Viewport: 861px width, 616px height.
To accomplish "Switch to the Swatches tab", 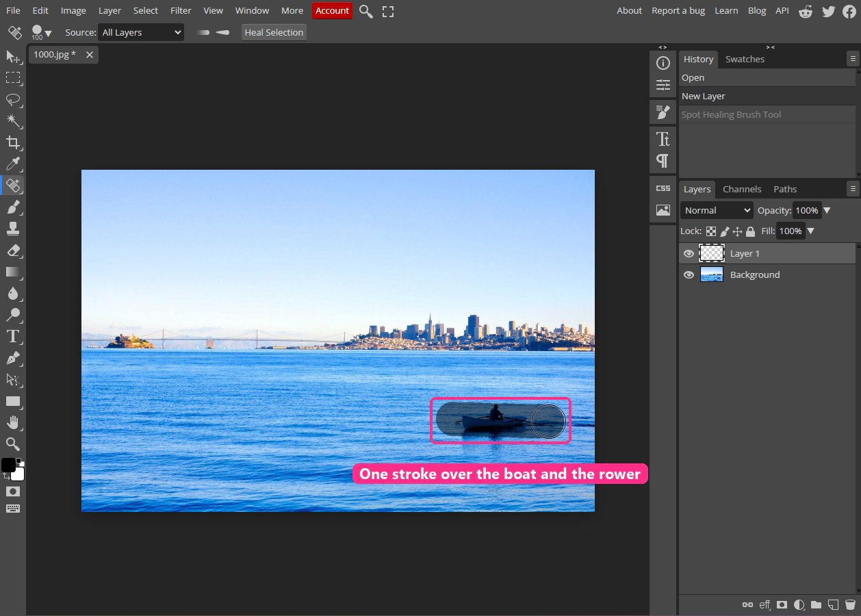I will point(745,59).
